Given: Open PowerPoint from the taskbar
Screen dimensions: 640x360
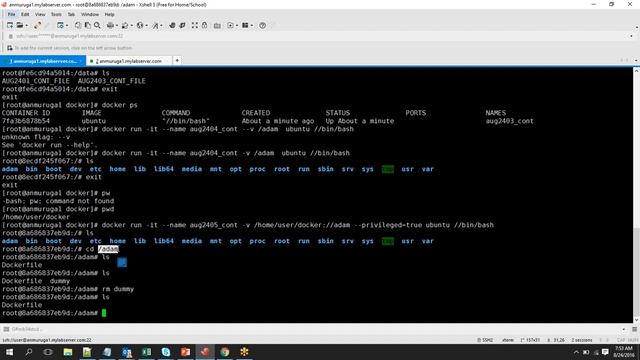Looking at the screenshot, I should tap(185, 352).
